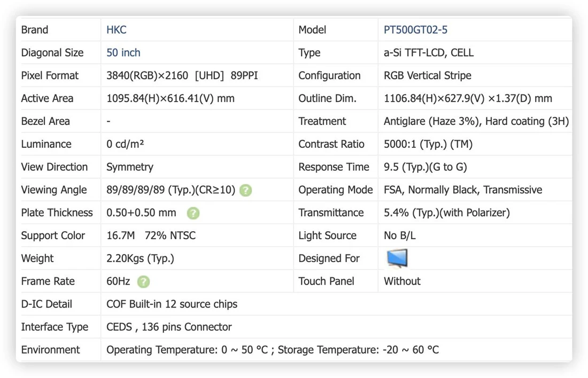Click help icon beside Viewing Angle value
This screenshot has height=378, width=588.
coord(246,190)
